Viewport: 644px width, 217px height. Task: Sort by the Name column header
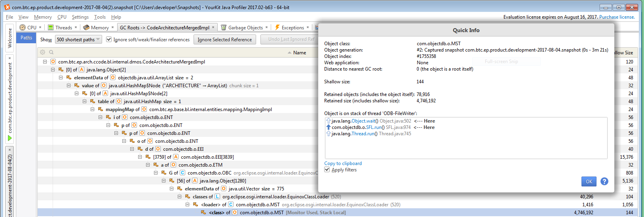point(299,52)
